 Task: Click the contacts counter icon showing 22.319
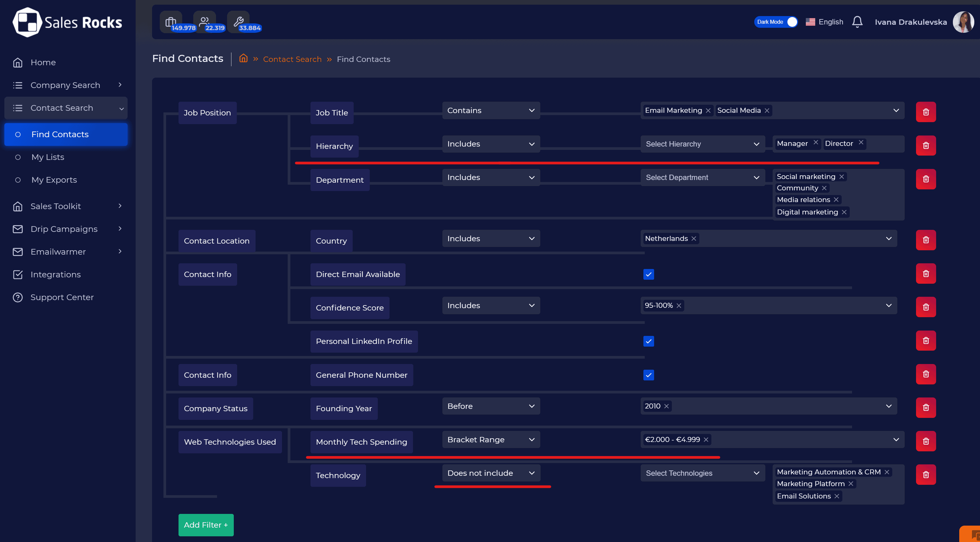point(204,21)
